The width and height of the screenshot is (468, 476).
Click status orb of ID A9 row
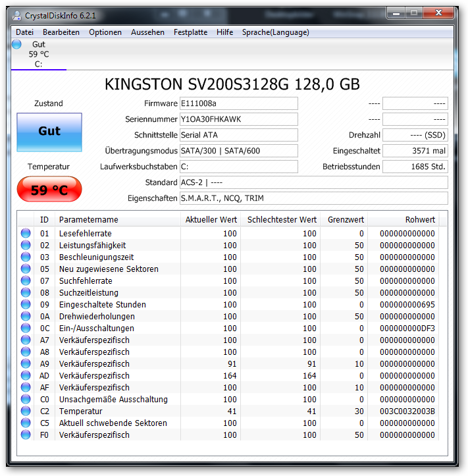(x=26, y=363)
